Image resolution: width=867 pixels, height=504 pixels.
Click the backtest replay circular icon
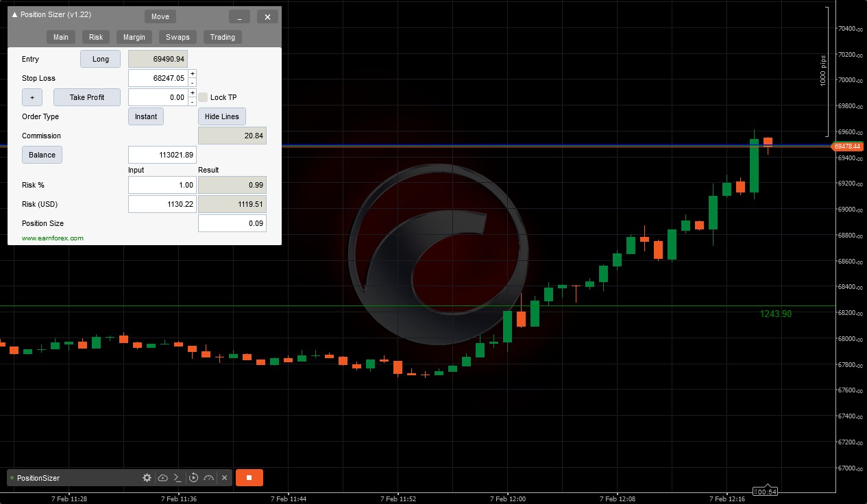[x=193, y=478]
